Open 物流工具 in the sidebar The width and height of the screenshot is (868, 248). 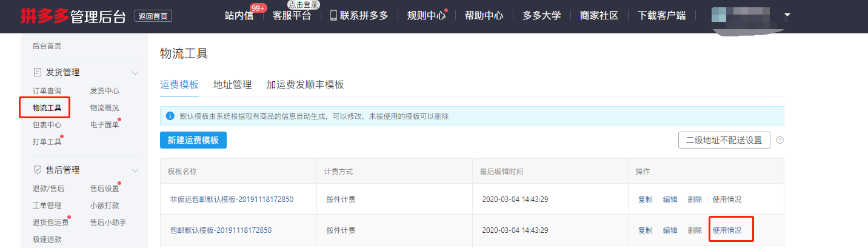coord(47,108)
